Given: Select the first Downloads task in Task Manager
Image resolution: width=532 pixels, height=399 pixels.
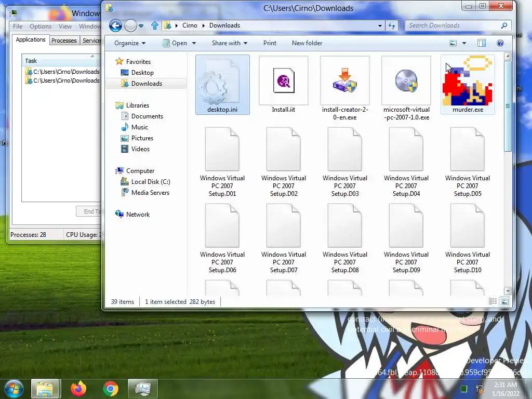Looking at the screenshot, I should pyautogui.click(x=62, y=72).
